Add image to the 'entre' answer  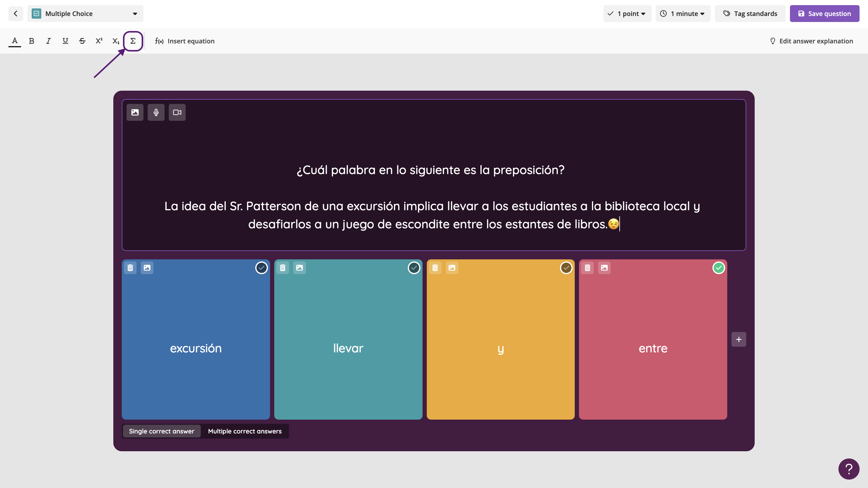(604, 268)
